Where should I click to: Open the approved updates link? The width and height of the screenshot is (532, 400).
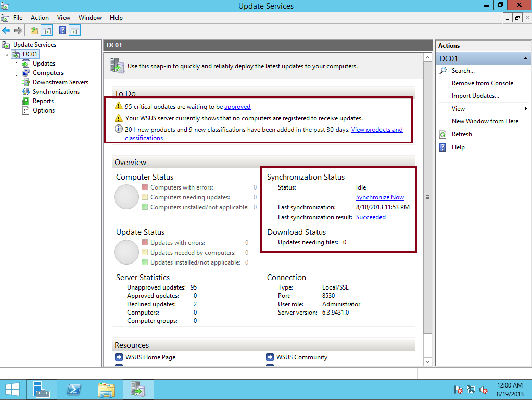pos(237,106)
